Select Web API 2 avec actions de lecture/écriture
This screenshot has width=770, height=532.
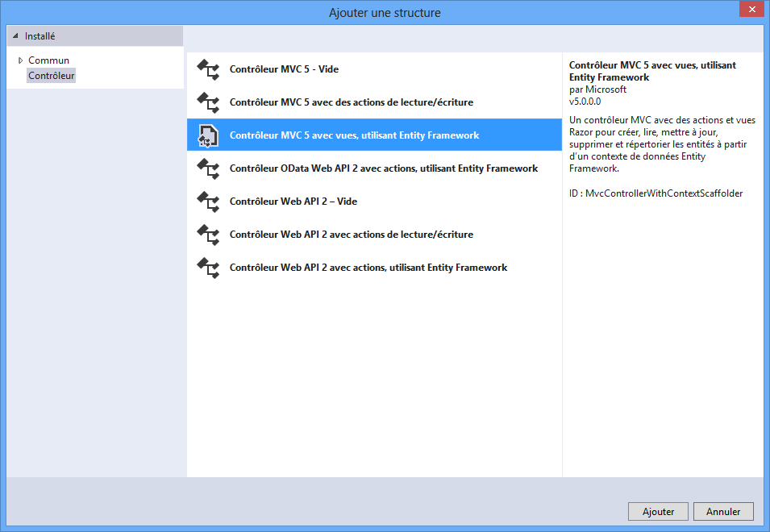pyautogui.click(x=374, y=234)
